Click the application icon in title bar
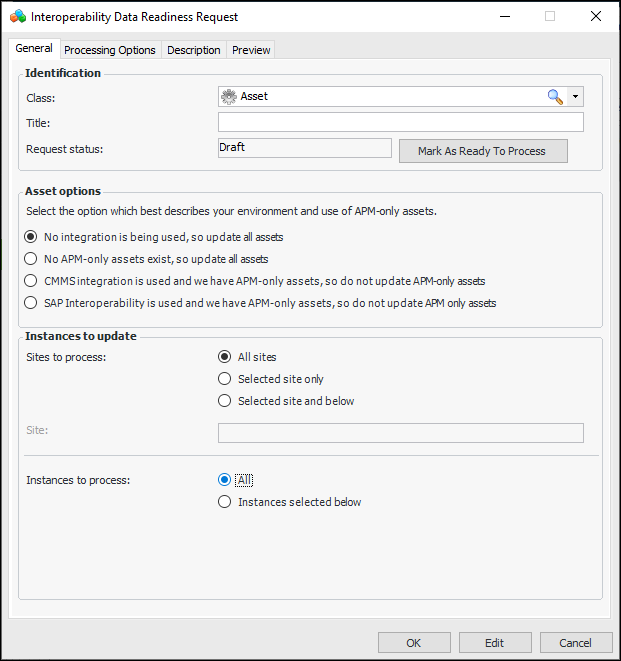This screenshot has width=621, height=661. [18, 17]
